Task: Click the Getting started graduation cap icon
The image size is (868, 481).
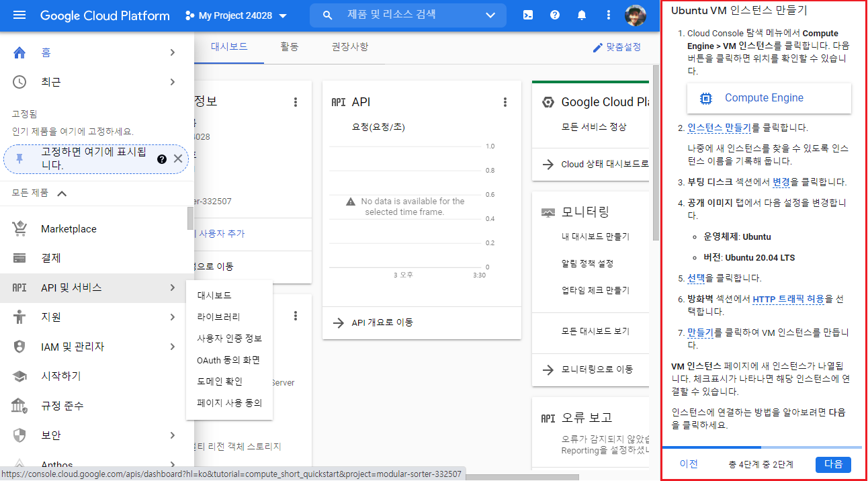Action: point(19,376)
